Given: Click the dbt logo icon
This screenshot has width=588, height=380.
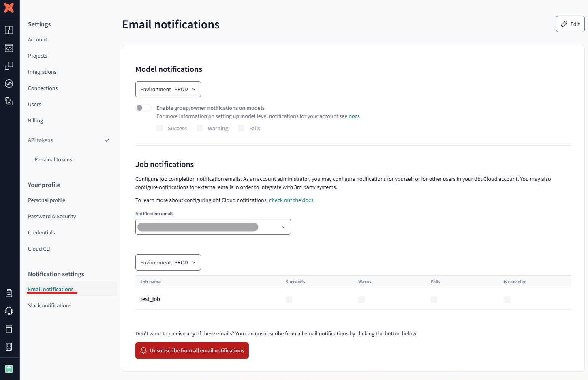Looking at the screenshot, I should [x=9, y=7].
